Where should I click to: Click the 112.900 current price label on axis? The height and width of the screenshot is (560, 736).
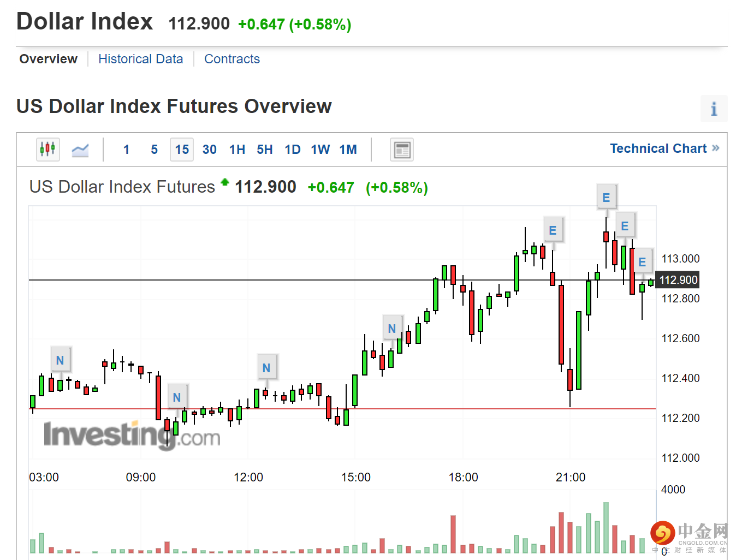click(678, 280)
